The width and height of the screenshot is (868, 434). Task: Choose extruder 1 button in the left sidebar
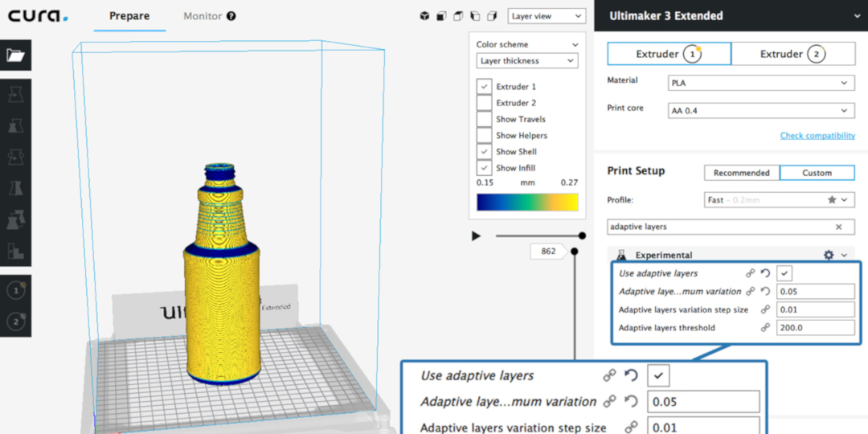click(15, 290)
